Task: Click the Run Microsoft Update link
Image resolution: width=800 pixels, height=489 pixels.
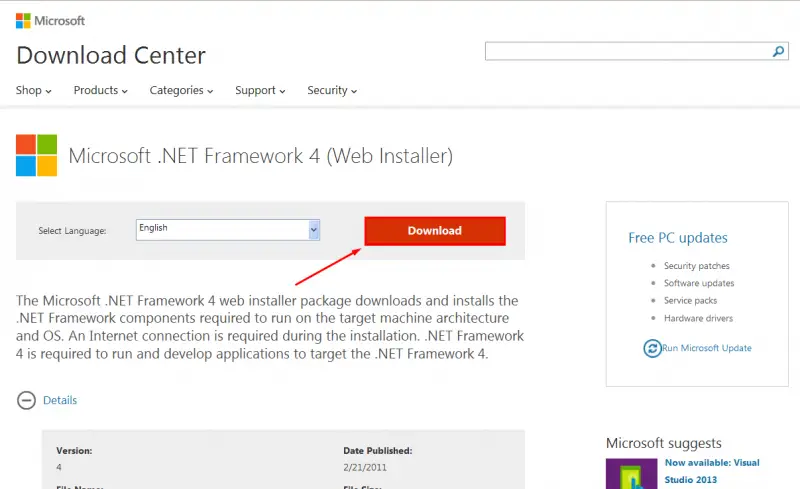Action: (707, 348)
